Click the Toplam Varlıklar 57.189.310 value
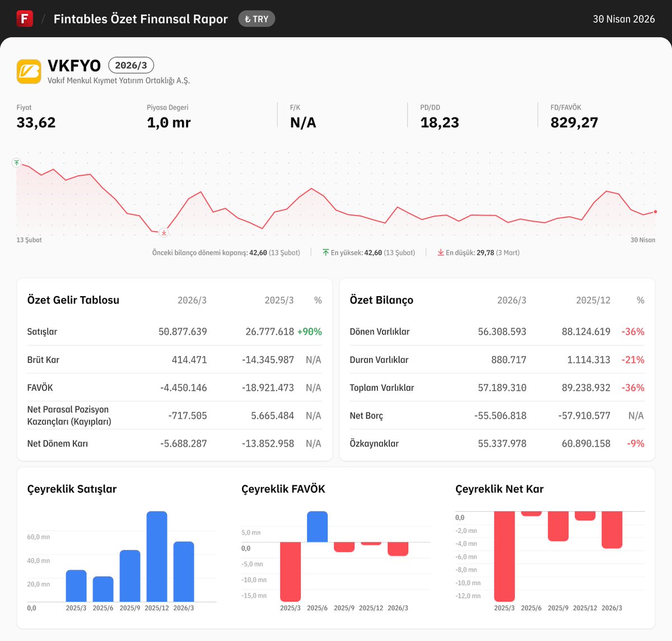 (502, 387)
